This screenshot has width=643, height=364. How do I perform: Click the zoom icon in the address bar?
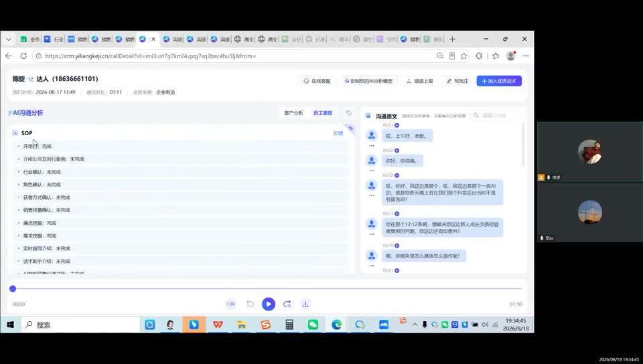click(440, 56)
